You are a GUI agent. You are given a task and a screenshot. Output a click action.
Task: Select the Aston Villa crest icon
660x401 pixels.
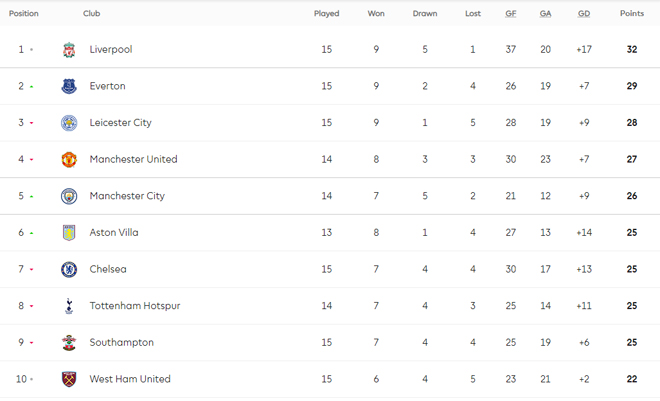(x=69, y=233)
